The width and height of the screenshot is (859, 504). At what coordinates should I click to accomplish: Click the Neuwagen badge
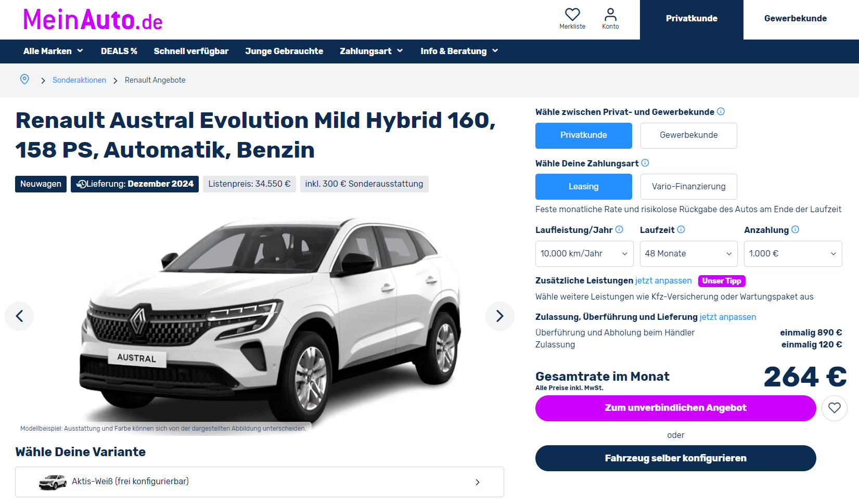click(x=41, y=184)
